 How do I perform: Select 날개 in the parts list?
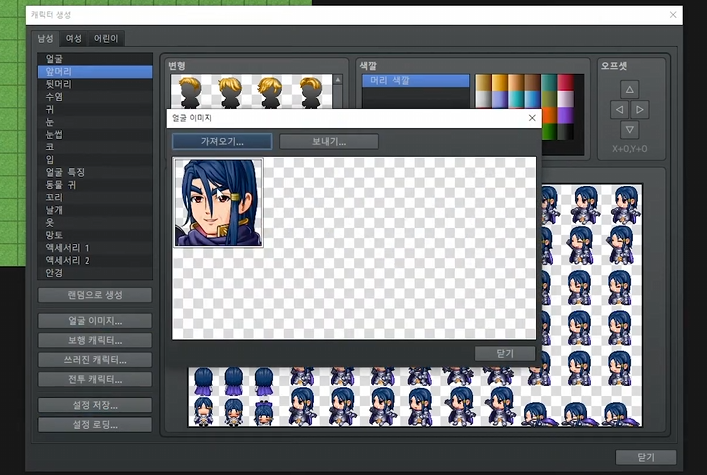click(x=95, y=210)
